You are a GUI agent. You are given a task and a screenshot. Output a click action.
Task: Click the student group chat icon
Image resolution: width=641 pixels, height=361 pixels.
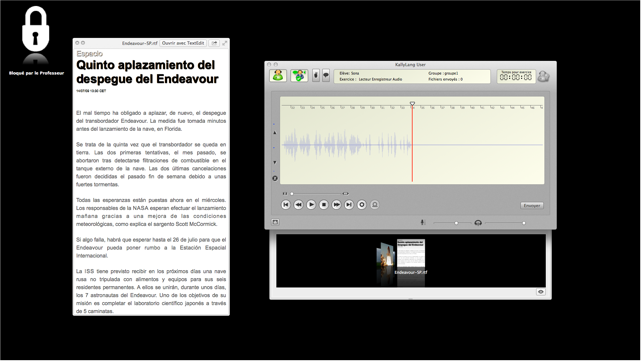pos(299,76)
